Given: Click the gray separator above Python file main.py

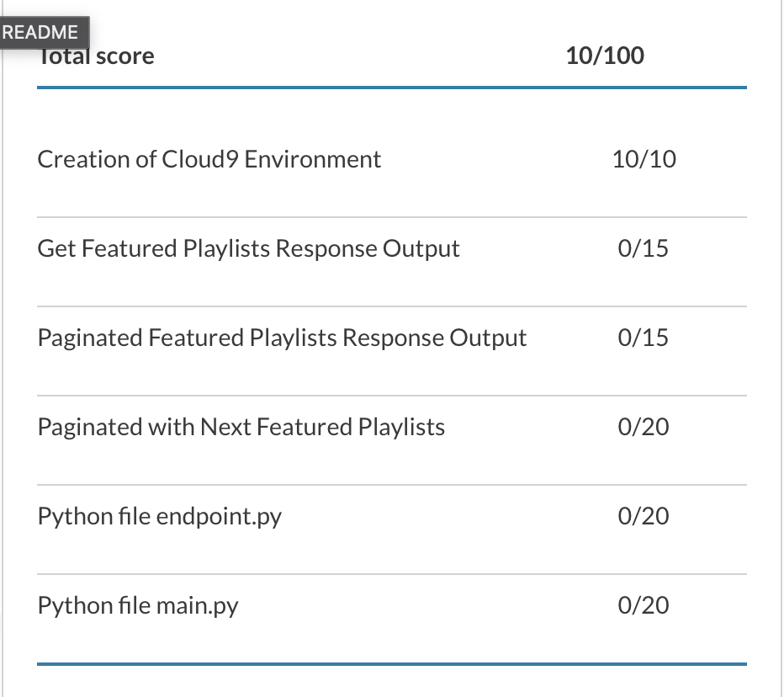Looking at the screenshot, I should coord(392,574).
